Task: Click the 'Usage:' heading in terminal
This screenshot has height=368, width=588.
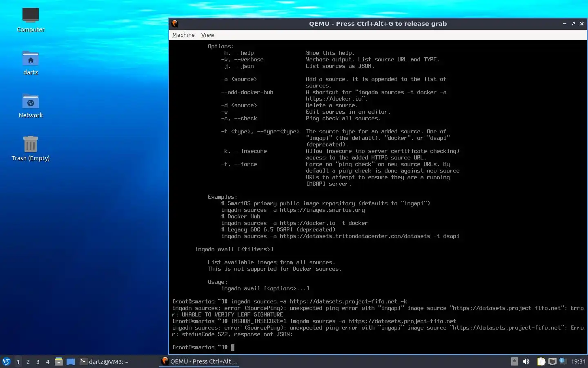Action: (217, 282)
